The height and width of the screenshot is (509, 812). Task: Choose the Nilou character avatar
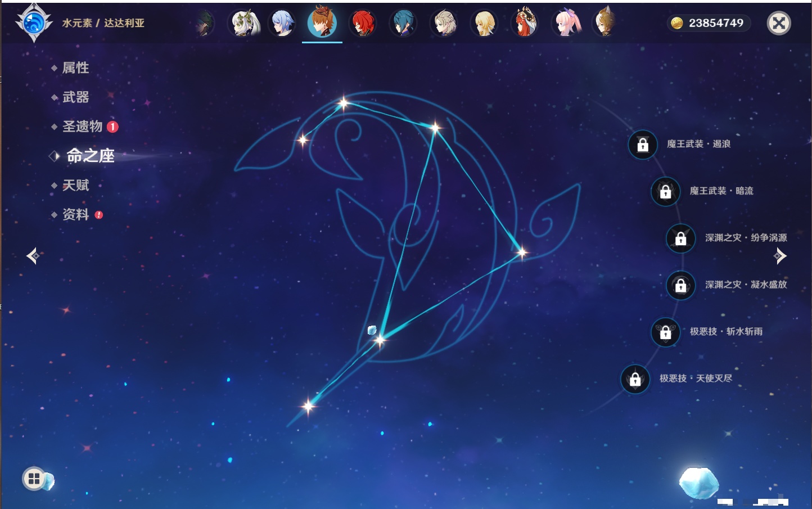click(x=524, y=24)
